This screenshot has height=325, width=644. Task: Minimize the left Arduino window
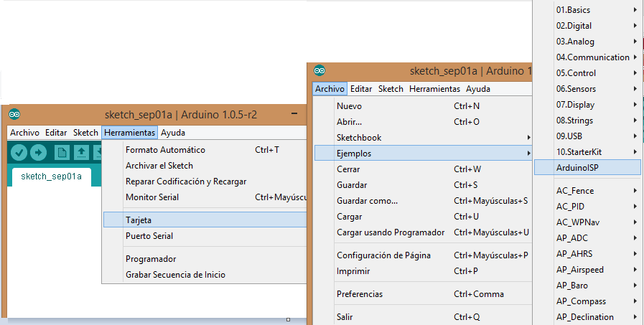(294, 113)
